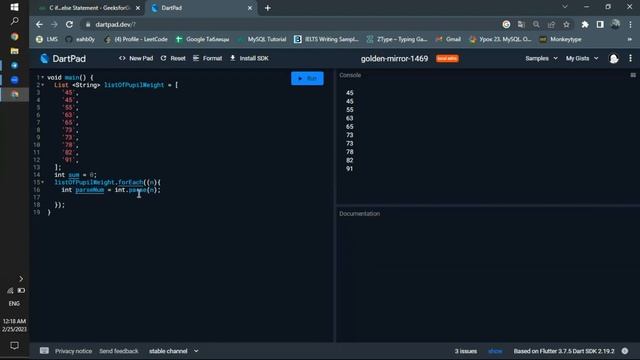Open the Google translate page icon
This screenshot has height=360, width=640.
[x=521, y=24]
